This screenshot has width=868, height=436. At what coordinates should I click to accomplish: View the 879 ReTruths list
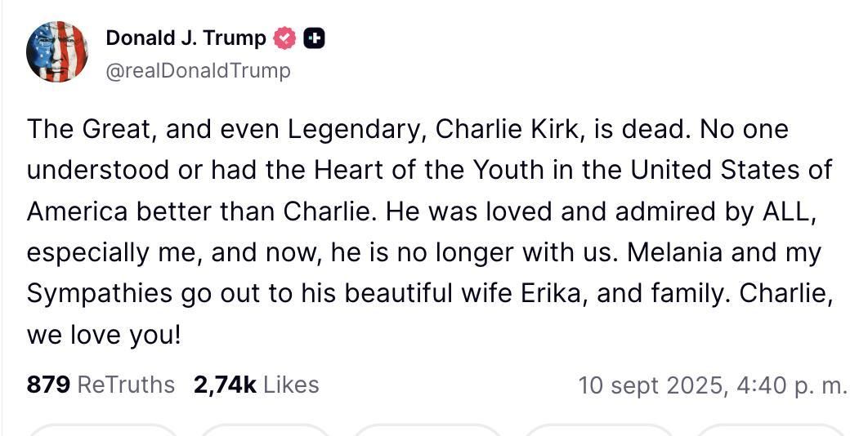pos(101,385)
